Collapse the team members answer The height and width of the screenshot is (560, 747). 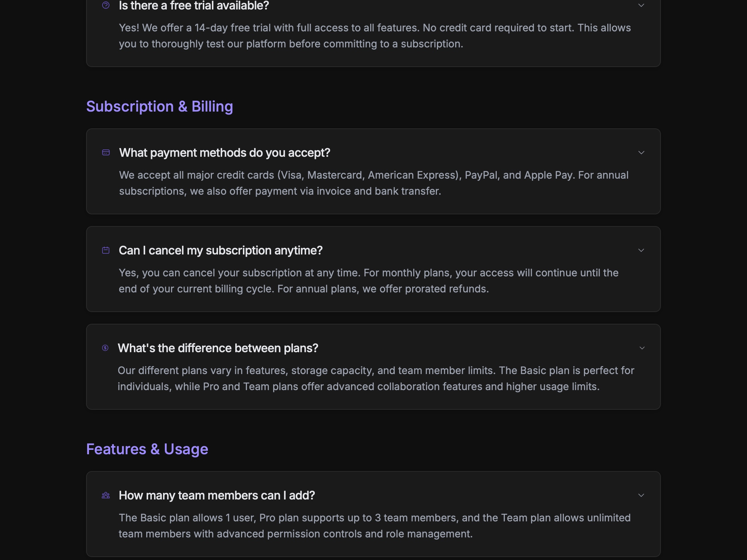coord(642,495)
